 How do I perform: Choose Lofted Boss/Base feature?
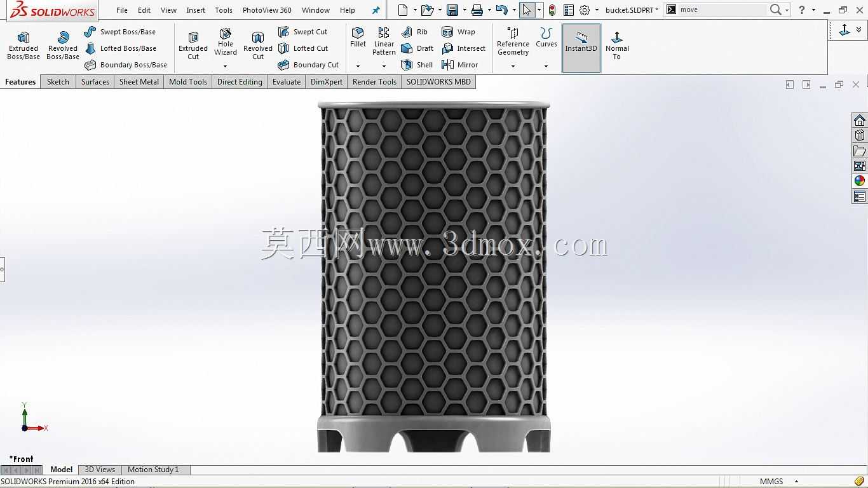click(120, 48)
